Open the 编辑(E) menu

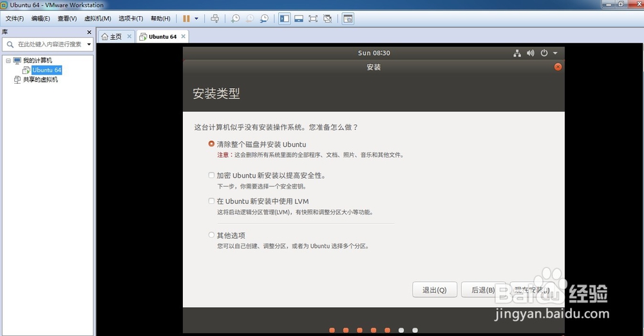coord(41,19)
